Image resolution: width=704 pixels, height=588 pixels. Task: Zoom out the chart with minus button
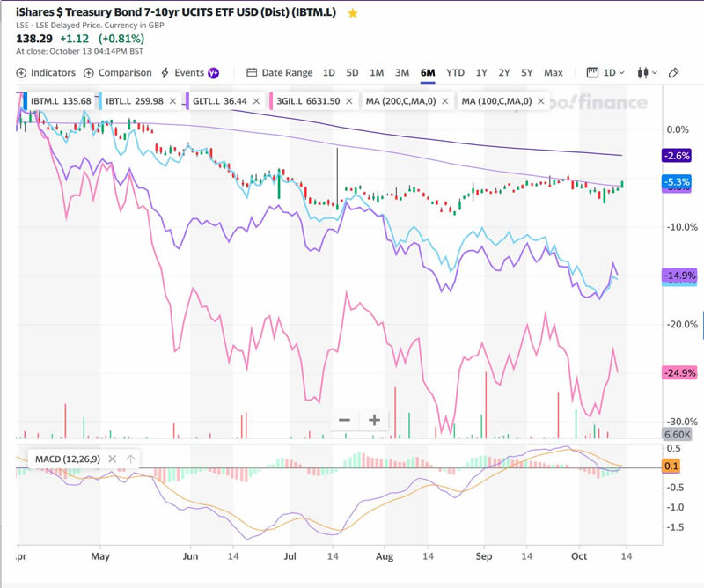click(344, 420)
